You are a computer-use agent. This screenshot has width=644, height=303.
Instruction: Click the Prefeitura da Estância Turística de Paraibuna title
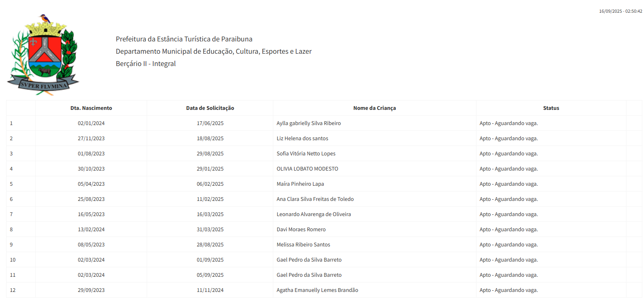184,39
